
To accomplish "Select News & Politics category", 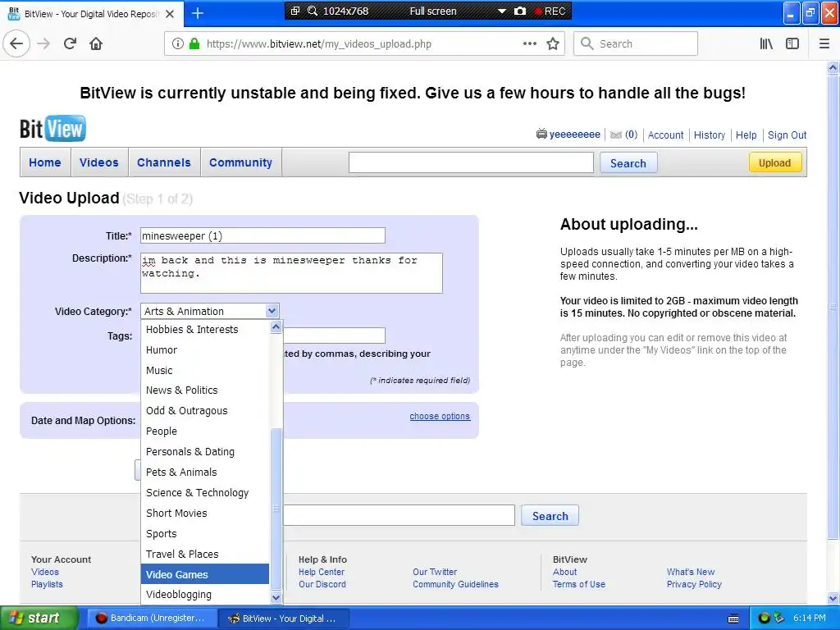I will 204,390.
